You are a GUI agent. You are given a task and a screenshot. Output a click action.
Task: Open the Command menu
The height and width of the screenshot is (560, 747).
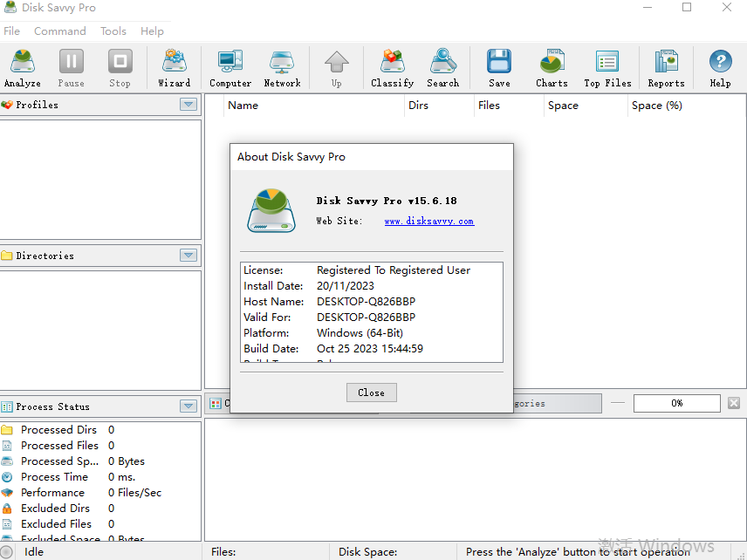click(59, 31)
